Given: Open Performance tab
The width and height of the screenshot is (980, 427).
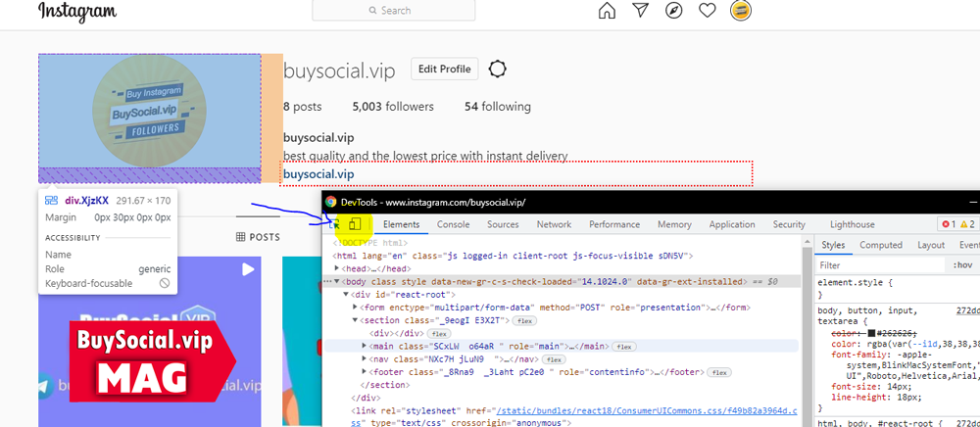Looking at the screenshot, I should (614, 224).
